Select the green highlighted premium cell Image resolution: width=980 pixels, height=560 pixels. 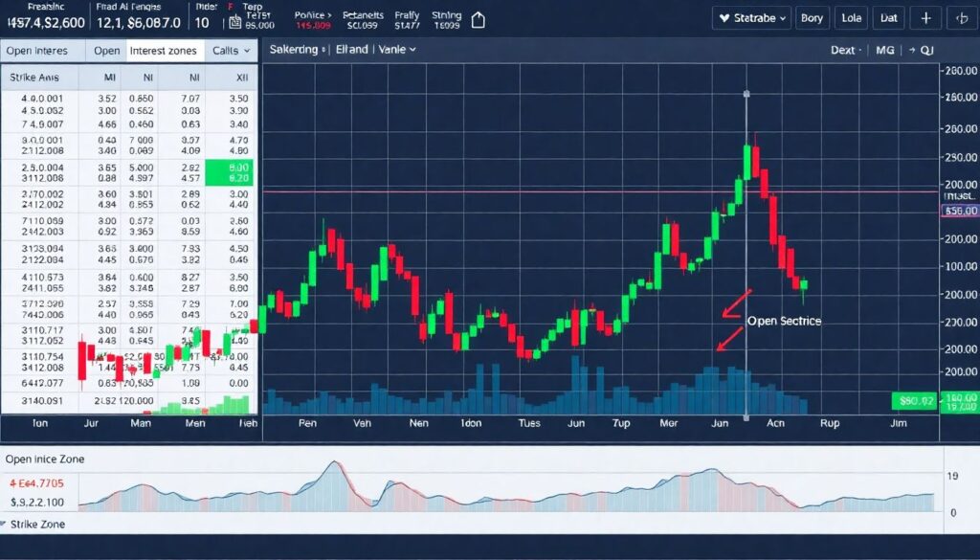click(230, 170)
